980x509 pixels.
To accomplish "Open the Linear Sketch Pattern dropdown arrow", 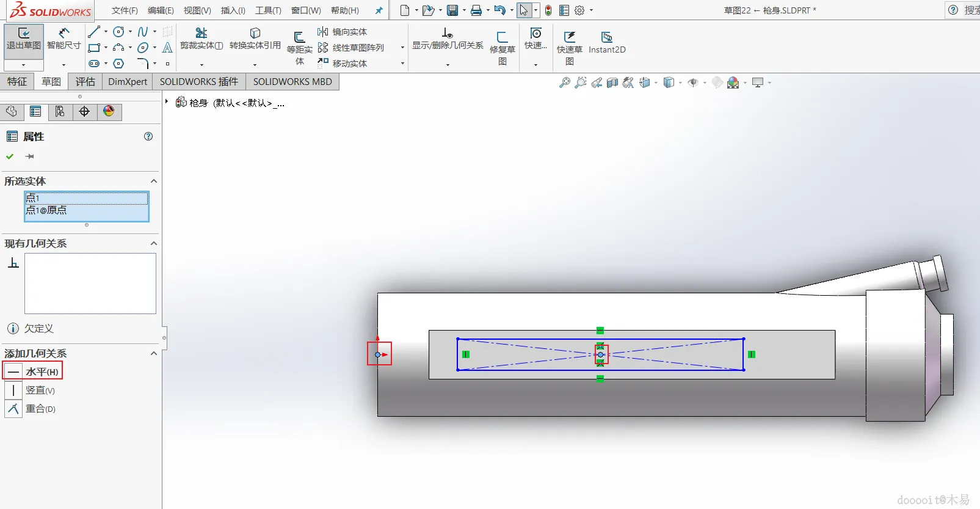I will 402,48.
